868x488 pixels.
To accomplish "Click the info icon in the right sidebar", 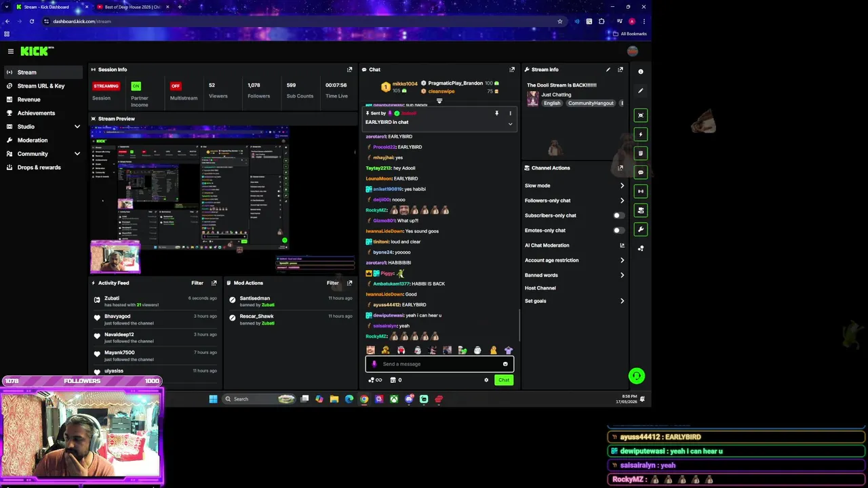I will tap(641, 71).
